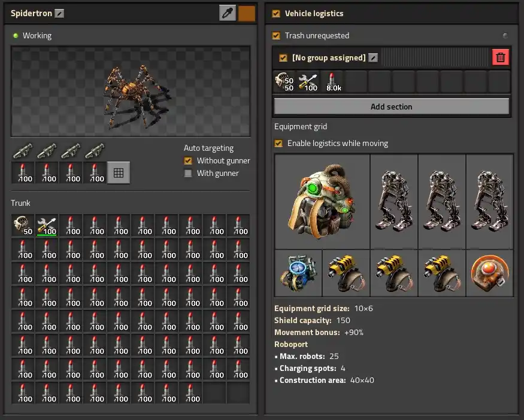Enable auto targeting With gunner
The height and width of the screenshot is (420, 524).
(188, 174)
